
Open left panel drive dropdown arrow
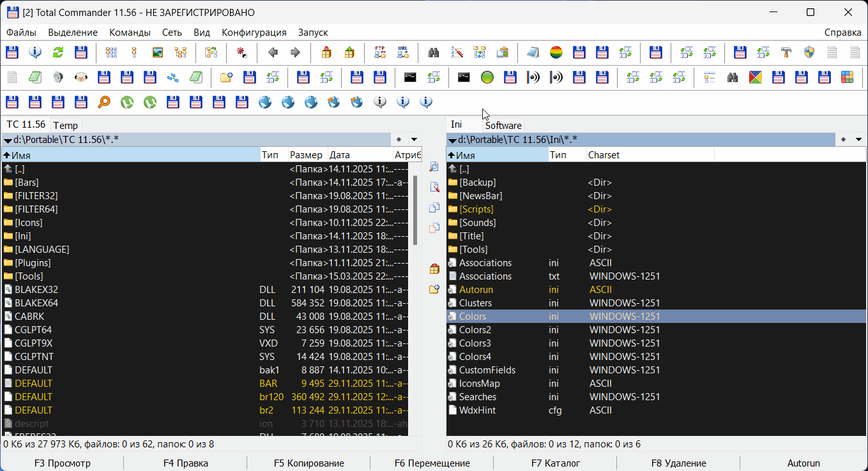(7, 140)
